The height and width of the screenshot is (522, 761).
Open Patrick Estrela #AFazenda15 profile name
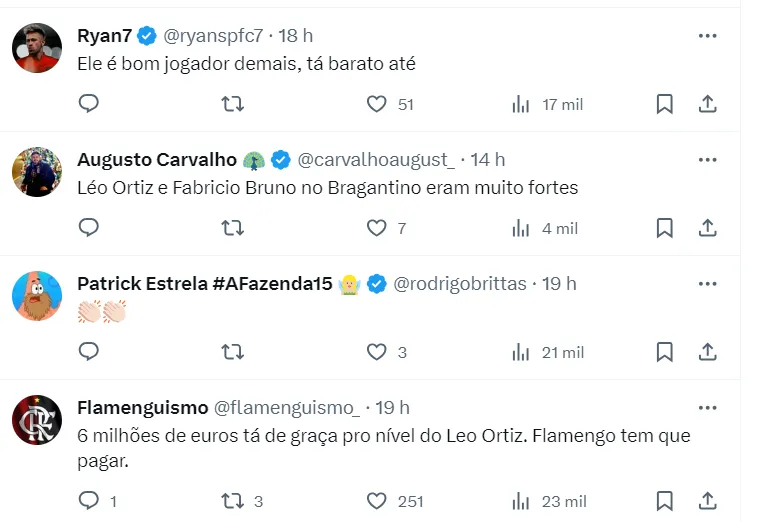[204, 284]
